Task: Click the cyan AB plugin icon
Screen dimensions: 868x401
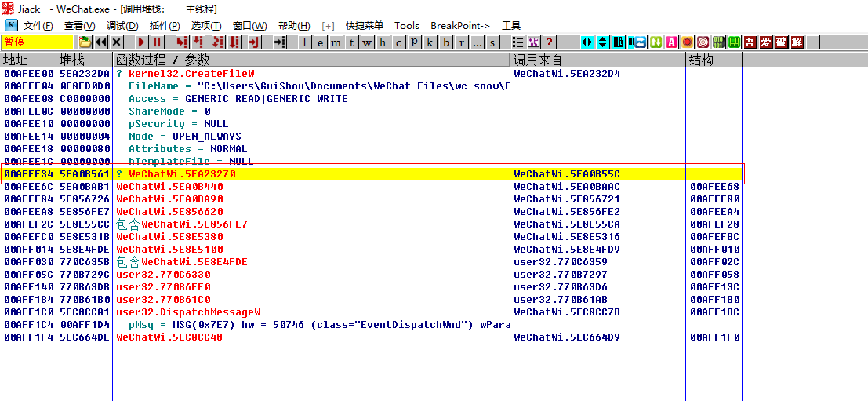Action: [619, 42]
